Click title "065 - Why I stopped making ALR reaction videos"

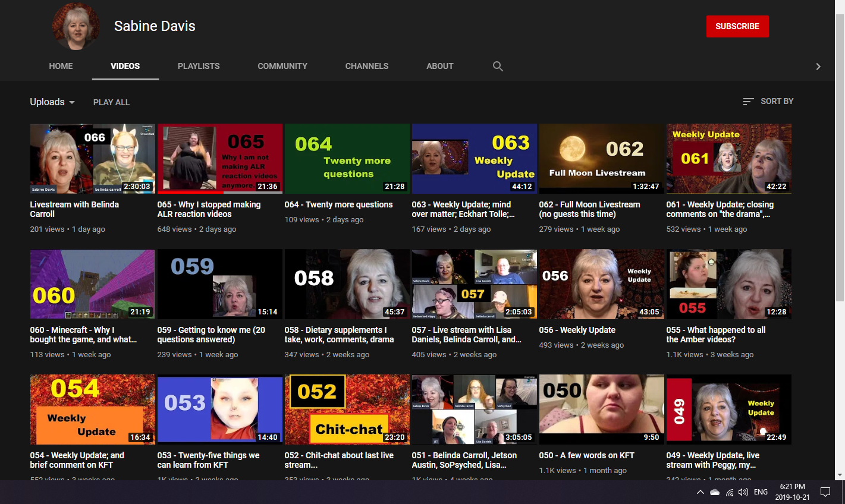point(209,209)
